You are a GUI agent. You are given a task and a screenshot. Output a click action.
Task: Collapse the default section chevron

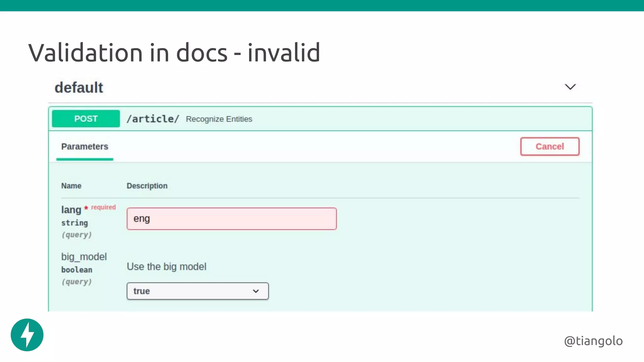[x=570, y=87]
